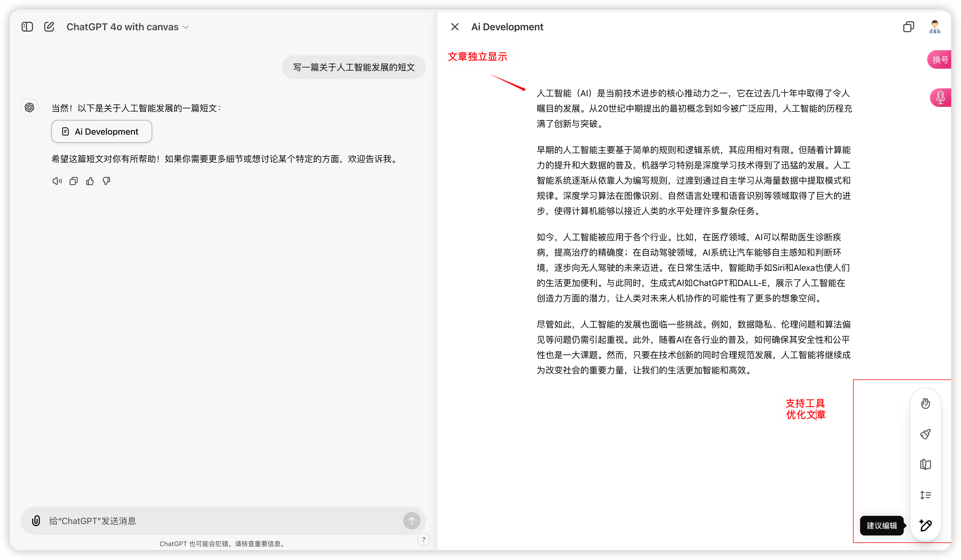The height and width of the screenshot is (560, 961).
Task: Open the Ai Development document card
Action: click(101, 131)
